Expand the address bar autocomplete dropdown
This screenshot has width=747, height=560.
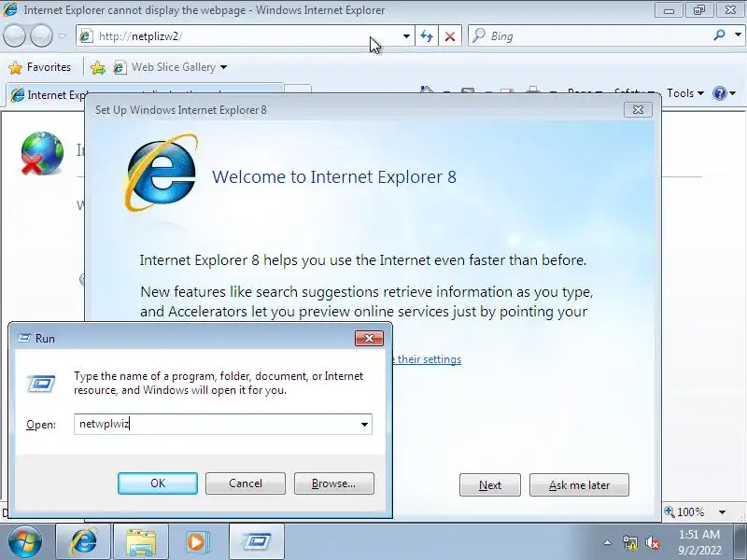point(406,36)
